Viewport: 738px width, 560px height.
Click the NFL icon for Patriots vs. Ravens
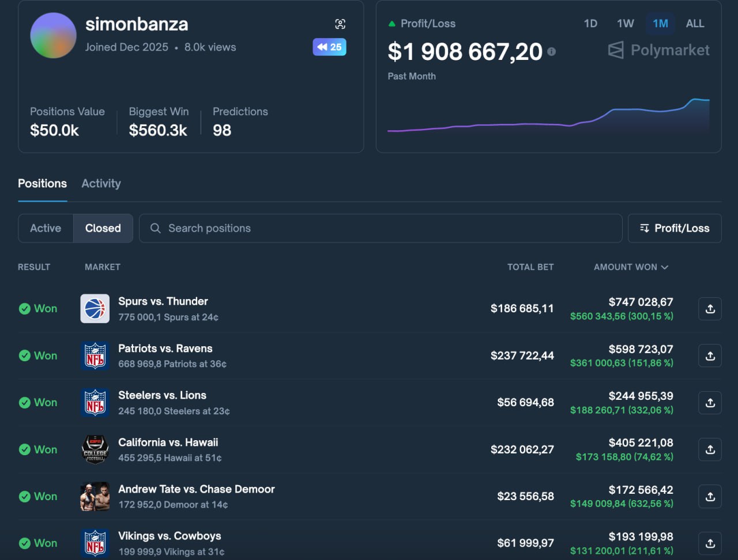point(95,355)
